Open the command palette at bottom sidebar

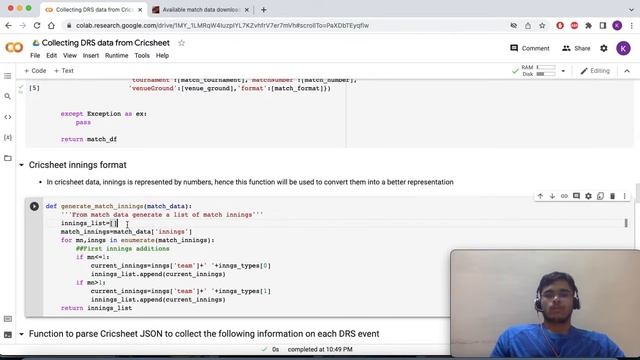click(x=7, y=319)
